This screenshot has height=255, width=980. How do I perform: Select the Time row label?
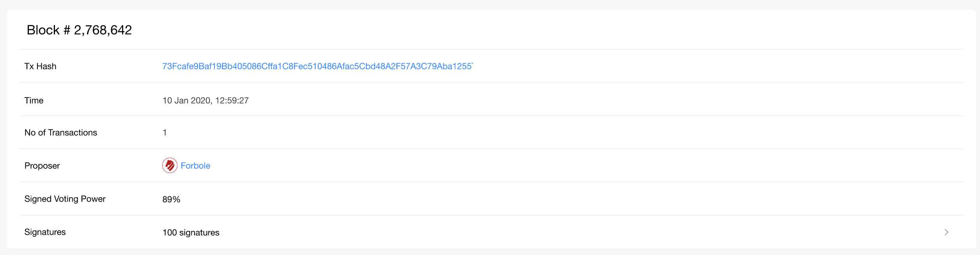(34, 100)
